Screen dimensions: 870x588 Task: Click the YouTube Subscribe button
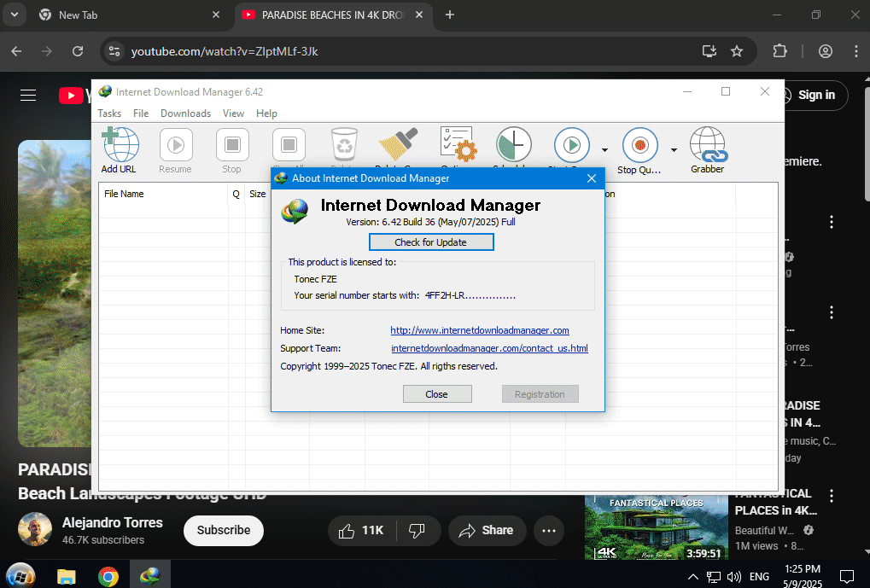click(x=224, y=530)
